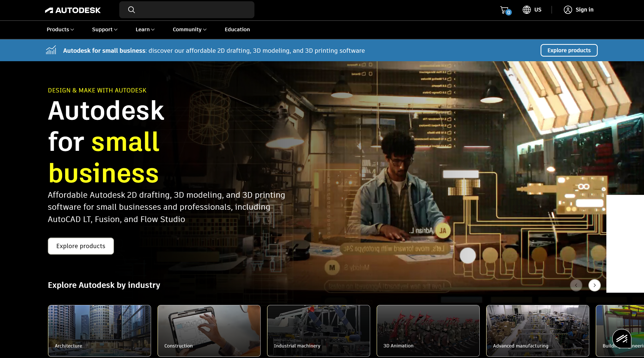Expand the Learn menu chevron

(153, 30)
